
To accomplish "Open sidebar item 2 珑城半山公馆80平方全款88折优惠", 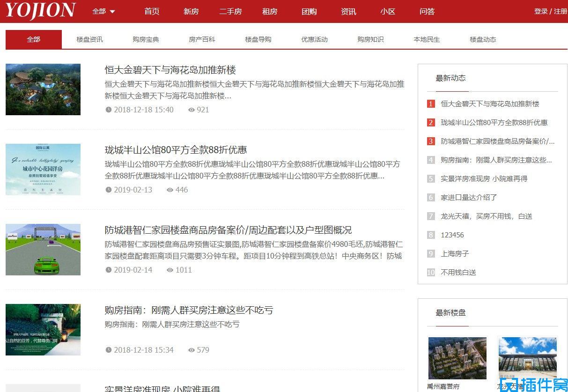I will click(x=494, y=123).
